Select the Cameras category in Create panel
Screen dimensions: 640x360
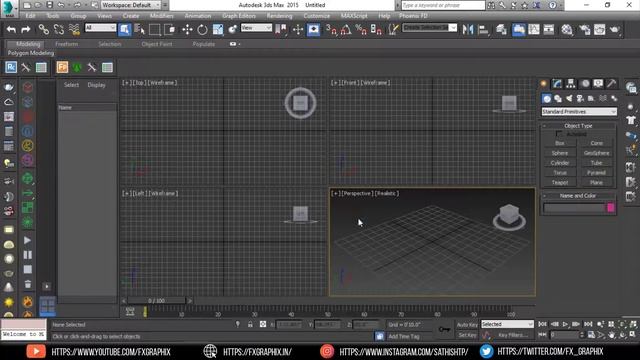coord(580,98)
